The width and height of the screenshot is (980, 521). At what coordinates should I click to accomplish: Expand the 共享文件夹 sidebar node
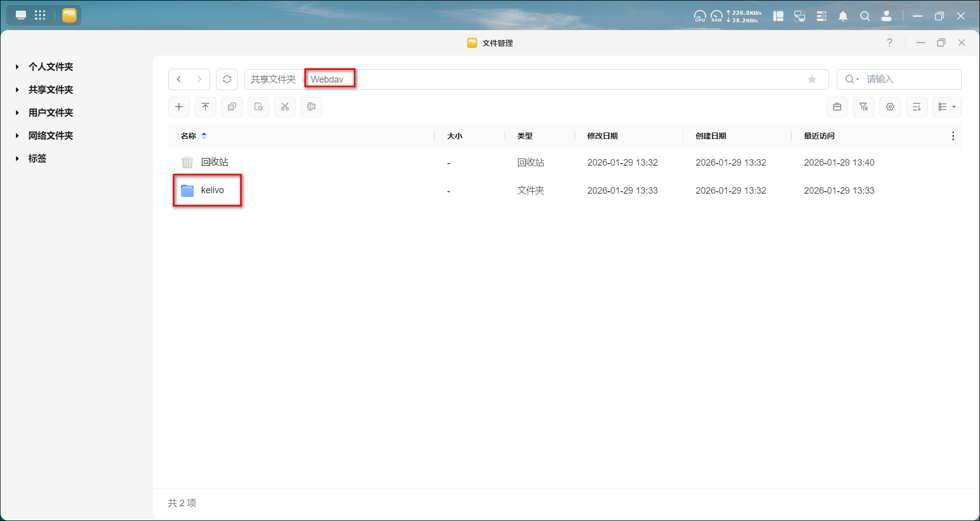[x=17, y=90]
